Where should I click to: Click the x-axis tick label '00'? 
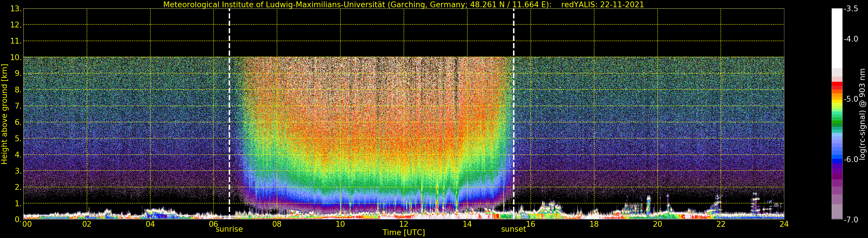pyautogui.click(x=27, y=224)
